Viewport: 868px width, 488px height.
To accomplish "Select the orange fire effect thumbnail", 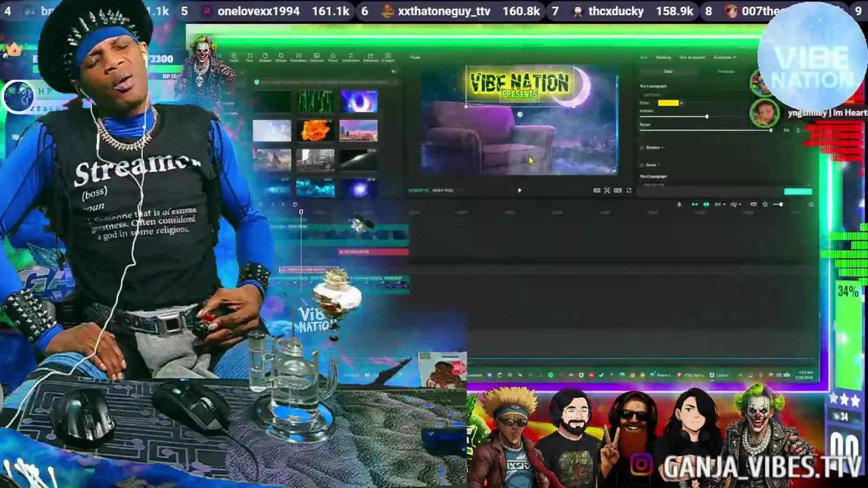I will pyautogui.click(x=315, y=130).
